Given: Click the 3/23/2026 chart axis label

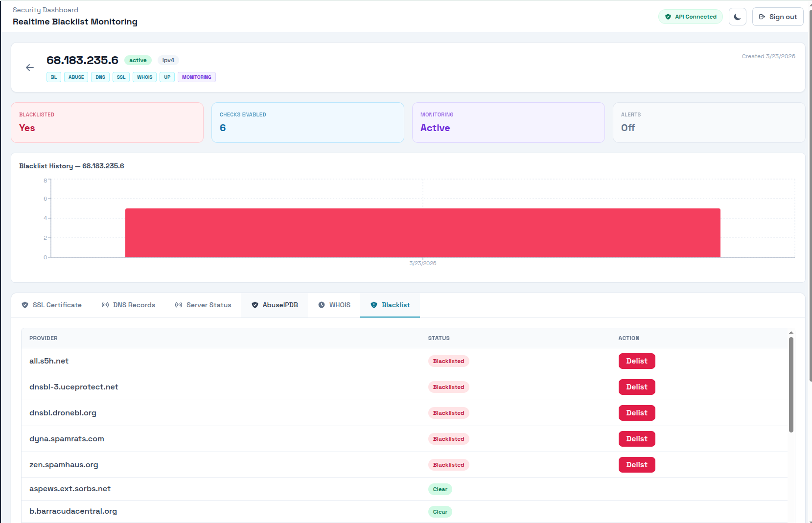Looking at the screenshot, I should [x=423, y=263].
